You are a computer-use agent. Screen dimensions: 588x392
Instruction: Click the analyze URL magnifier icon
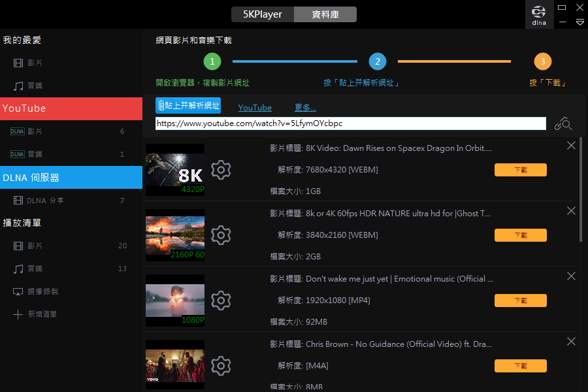tap(563, 123)
